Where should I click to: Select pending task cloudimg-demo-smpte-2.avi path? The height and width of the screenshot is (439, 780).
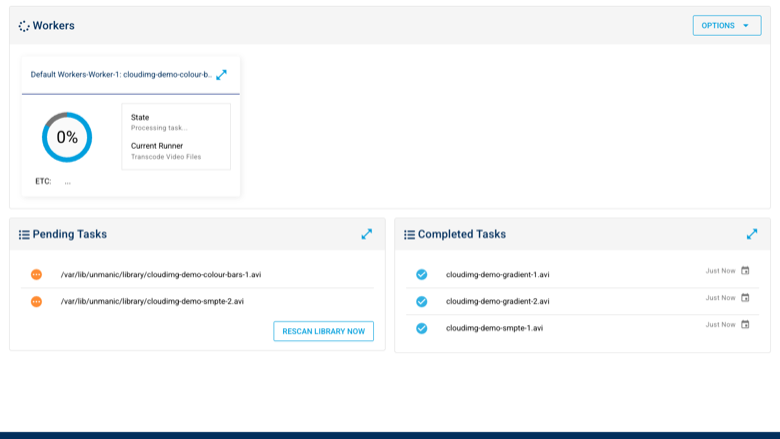point(152,301)
